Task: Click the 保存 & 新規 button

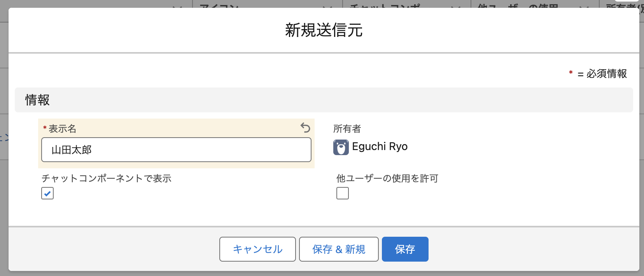Action: click(338, 249)
